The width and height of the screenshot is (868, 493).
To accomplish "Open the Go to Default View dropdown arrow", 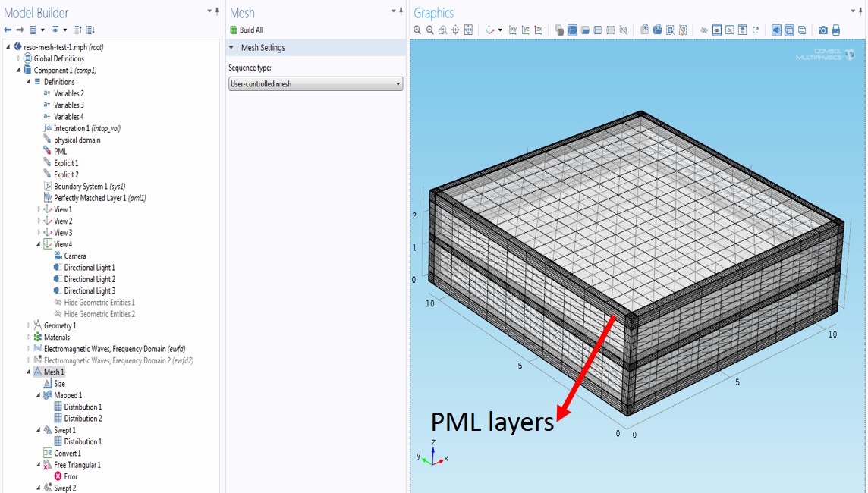I will point(500,30).
